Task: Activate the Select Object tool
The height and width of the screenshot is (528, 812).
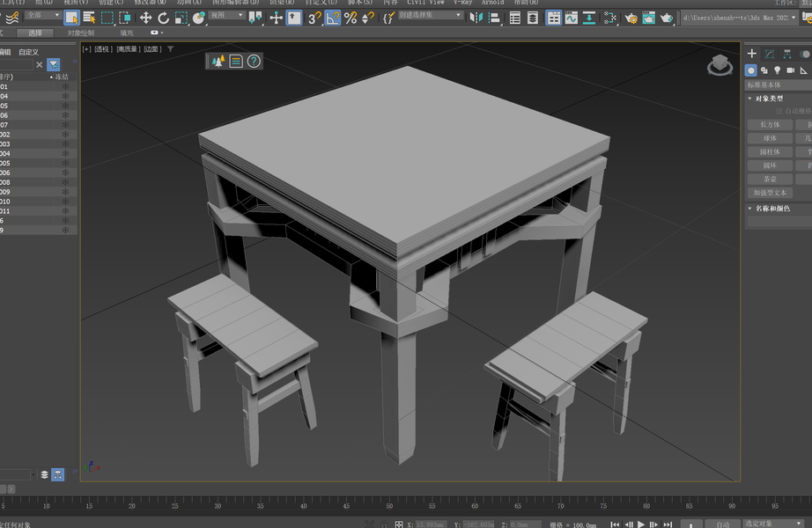Action: coord(71,18)
